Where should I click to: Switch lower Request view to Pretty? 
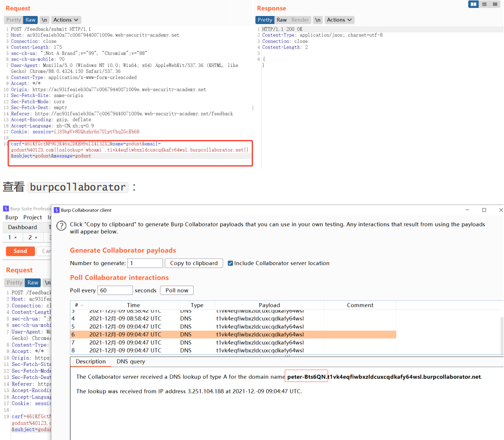[15, 282]
